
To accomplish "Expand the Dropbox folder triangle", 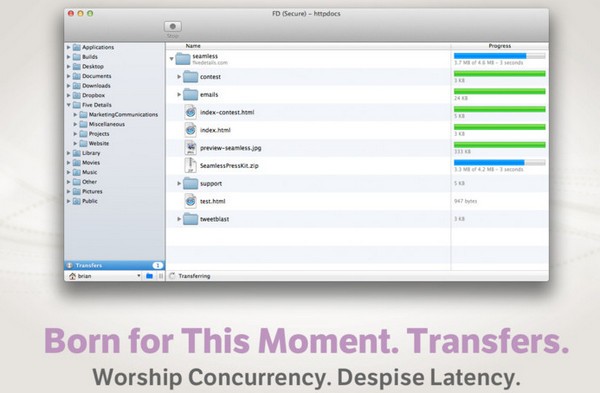I will [68, 95].
